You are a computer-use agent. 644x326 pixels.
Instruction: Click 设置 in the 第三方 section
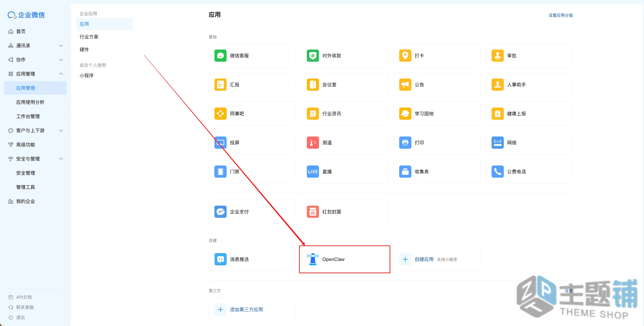tap(568, 290)
